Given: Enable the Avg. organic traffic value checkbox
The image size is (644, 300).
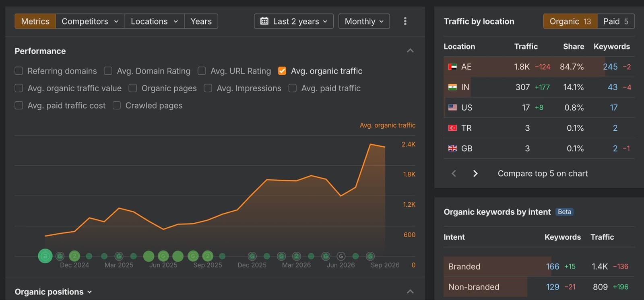Looking at the screenshot, I should 19,88.
